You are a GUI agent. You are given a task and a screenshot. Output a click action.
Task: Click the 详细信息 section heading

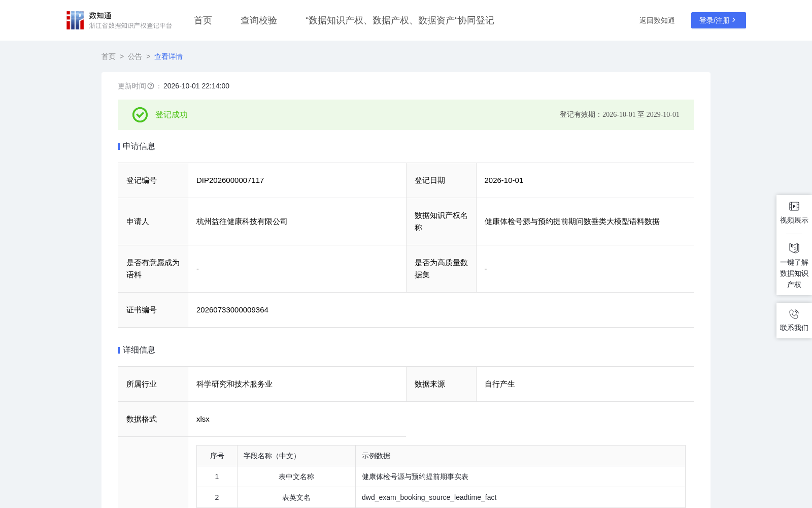click(139, 350)
